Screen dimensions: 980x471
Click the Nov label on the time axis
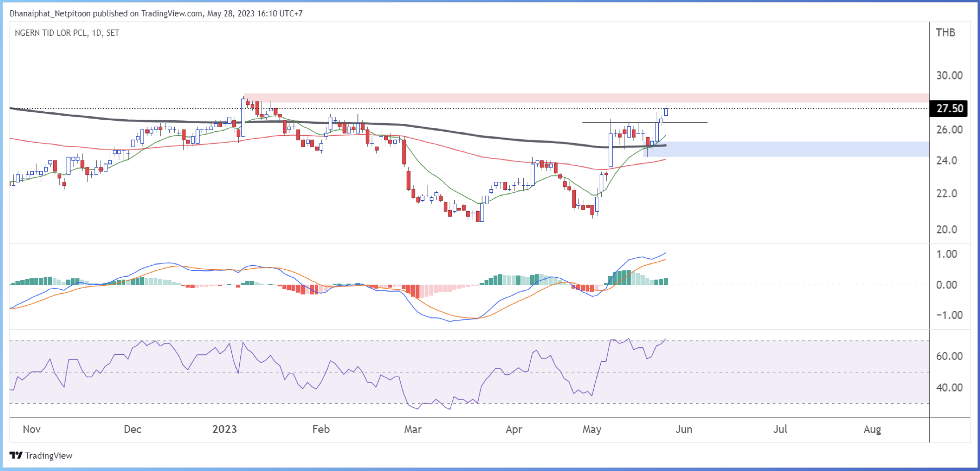click(32, 429)
